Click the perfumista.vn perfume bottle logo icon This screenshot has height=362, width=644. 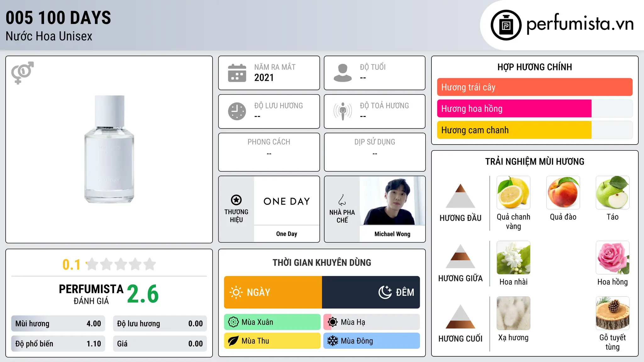tap(506, 25)
